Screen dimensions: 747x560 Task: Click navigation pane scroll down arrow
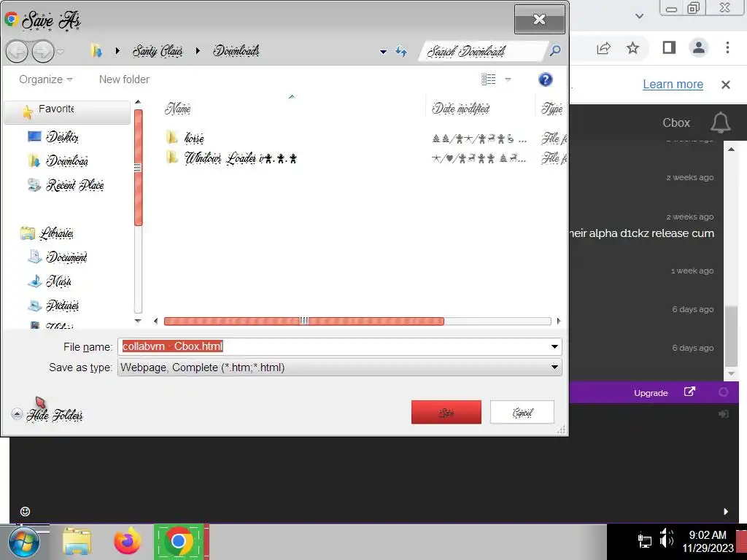click(138, 321)
